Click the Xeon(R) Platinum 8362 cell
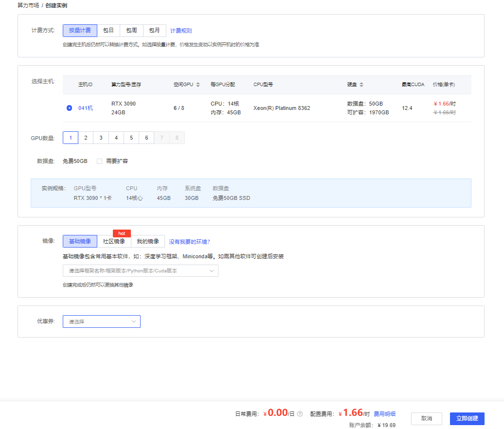This screenshot has height=429, width=504. [x=282, y=108]
